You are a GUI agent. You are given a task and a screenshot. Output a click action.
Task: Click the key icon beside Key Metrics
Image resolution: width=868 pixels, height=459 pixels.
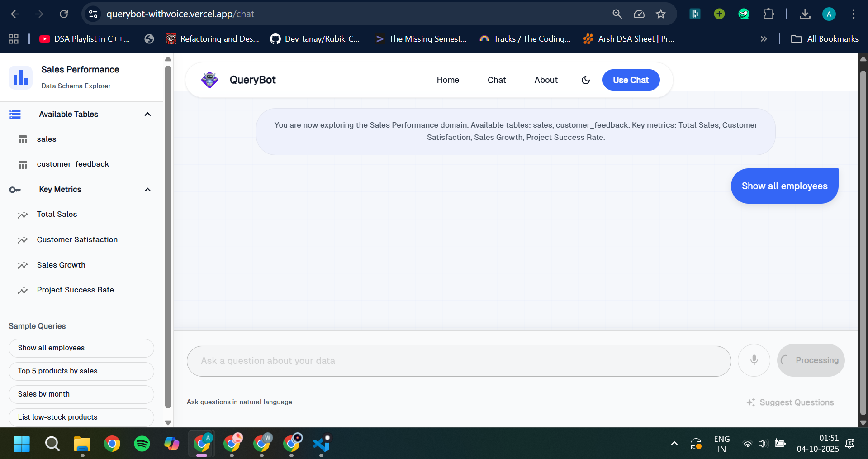click(15, 190)
